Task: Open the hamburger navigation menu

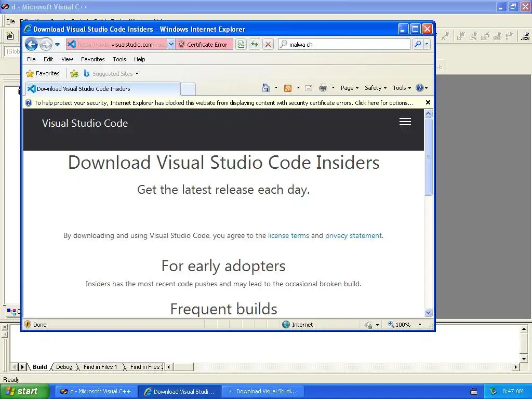Action: point(405,122)
